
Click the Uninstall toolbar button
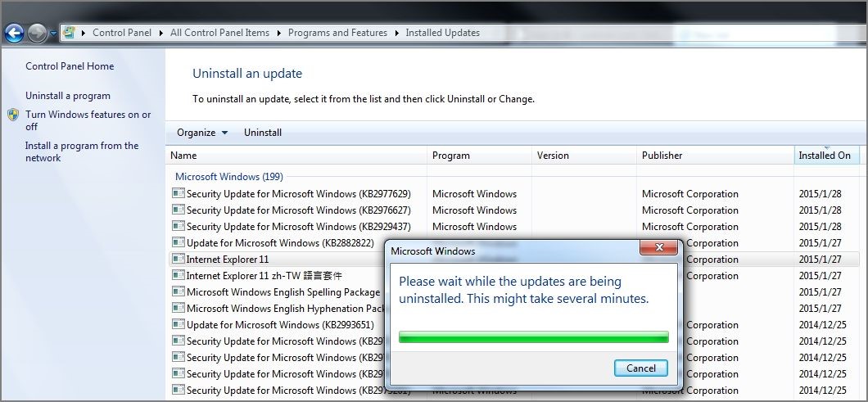click(x=263, y=133)
